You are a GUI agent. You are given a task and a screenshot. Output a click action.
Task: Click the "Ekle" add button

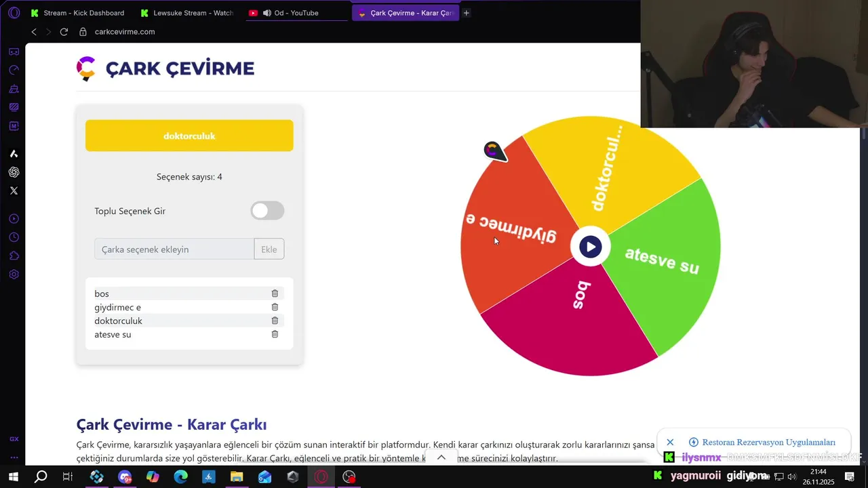coord(269,249)
